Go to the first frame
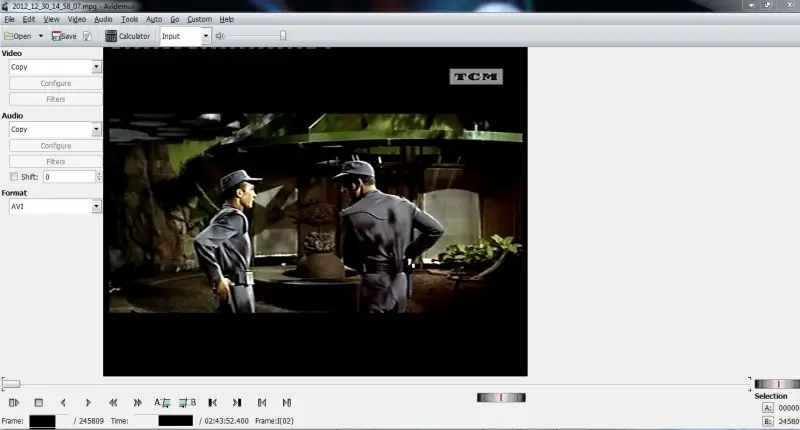Image resolution: width=800 pixels, height=430 pixels. pos(262,402)
